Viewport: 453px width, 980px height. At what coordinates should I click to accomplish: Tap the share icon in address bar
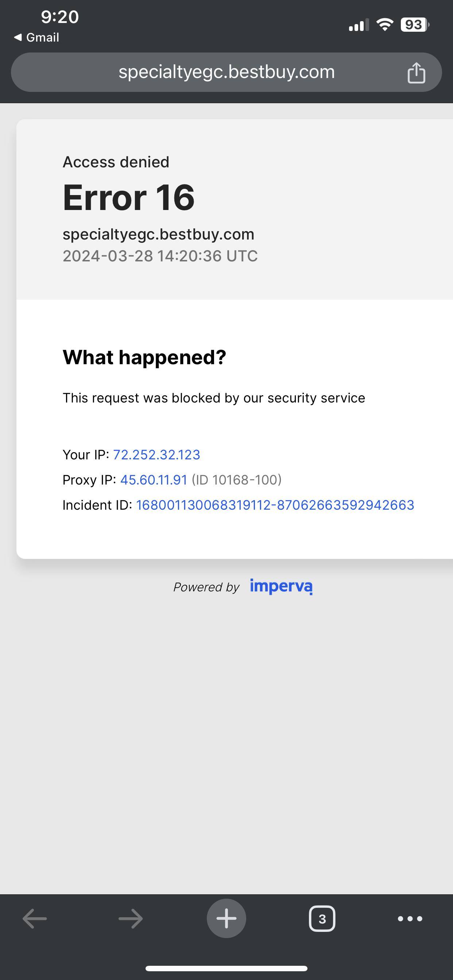[x=416, y=72]
